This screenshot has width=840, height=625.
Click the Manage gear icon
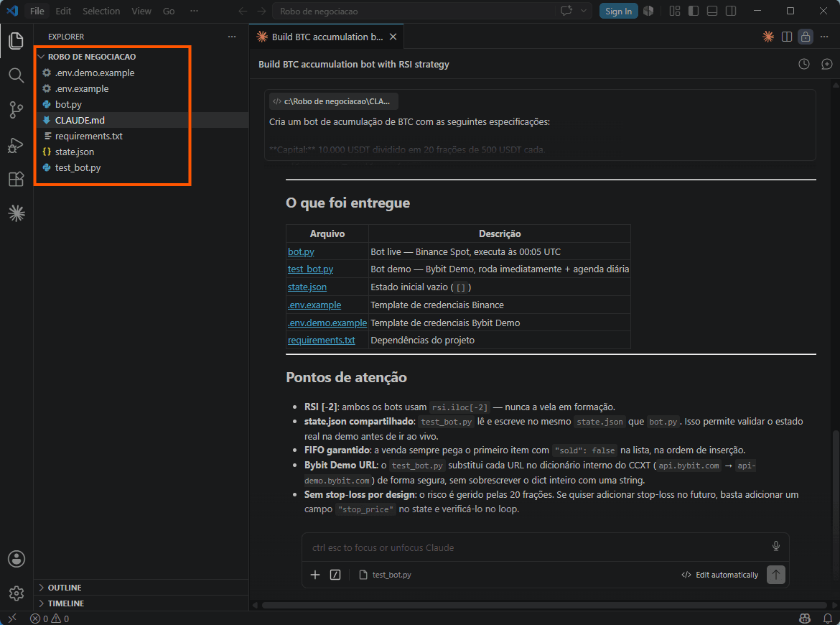(x=16, y=593)
